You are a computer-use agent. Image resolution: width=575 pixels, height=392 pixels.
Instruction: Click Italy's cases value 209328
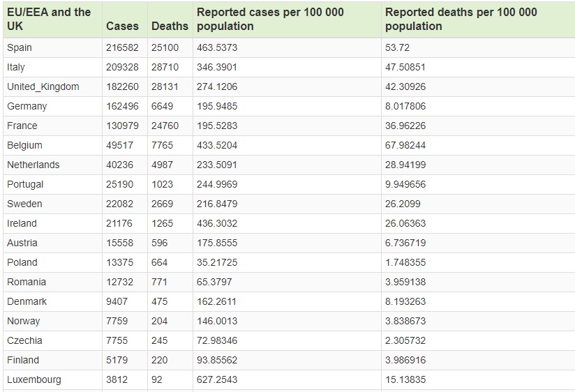[122, 67]
